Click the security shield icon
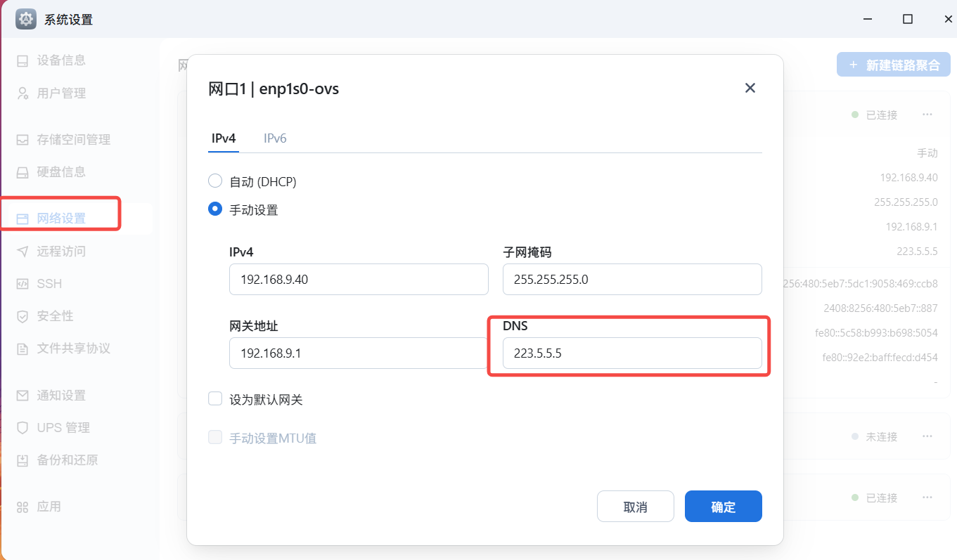This screenshot has width=957, height=560. coord(23,316)
